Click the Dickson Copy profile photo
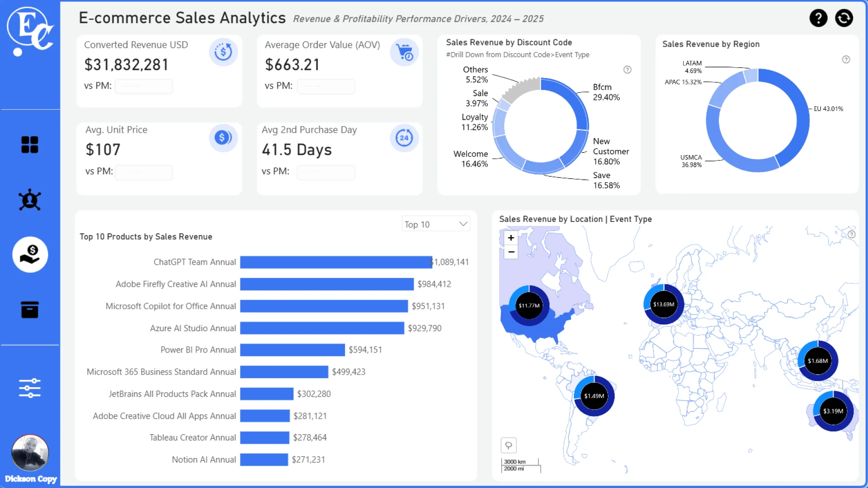This screenshot has height=488, width=868. pos(30,453)
